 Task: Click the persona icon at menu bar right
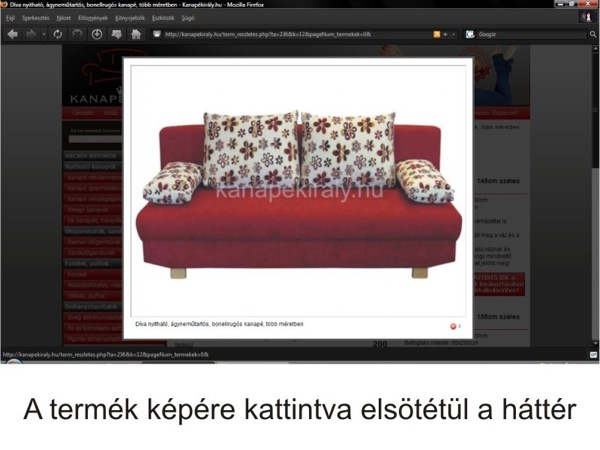coord(586,17)
